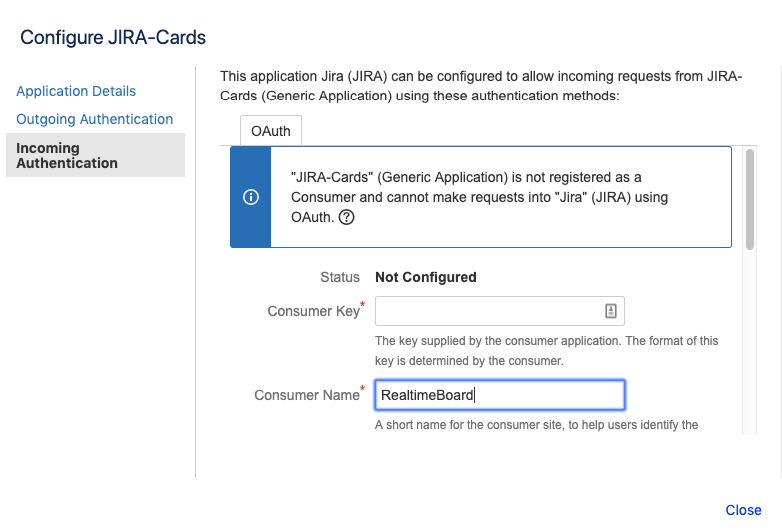Click into the Consumer Name field
The image size is (782, 531).
(x=499, y=395)
